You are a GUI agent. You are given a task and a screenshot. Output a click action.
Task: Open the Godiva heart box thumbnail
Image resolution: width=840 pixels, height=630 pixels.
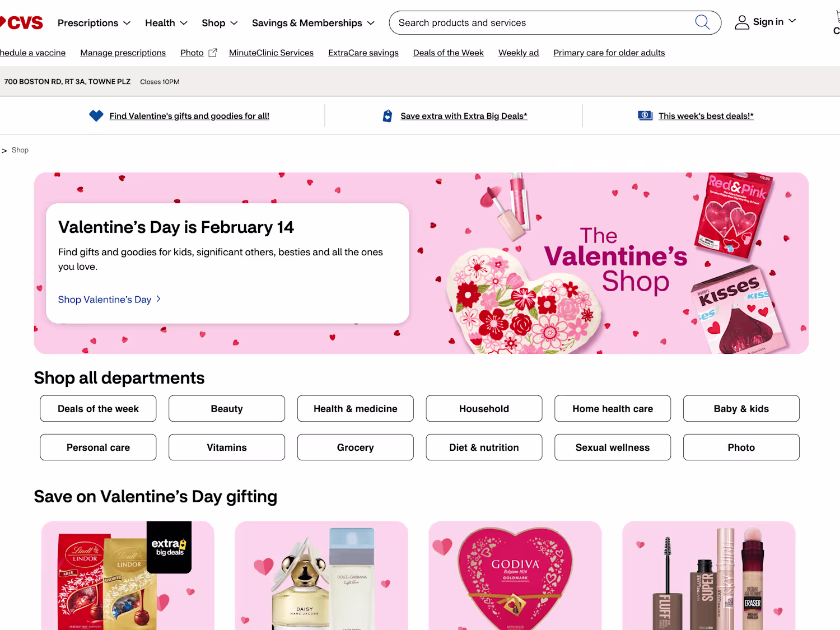(x=515, y=577)
